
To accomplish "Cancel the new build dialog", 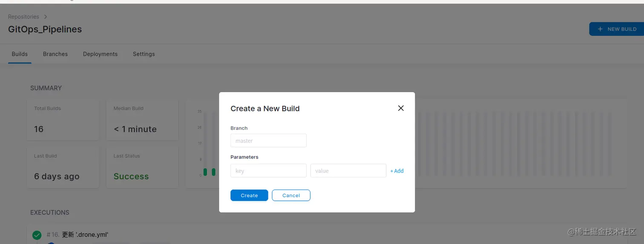I will (x=291, y=195).
